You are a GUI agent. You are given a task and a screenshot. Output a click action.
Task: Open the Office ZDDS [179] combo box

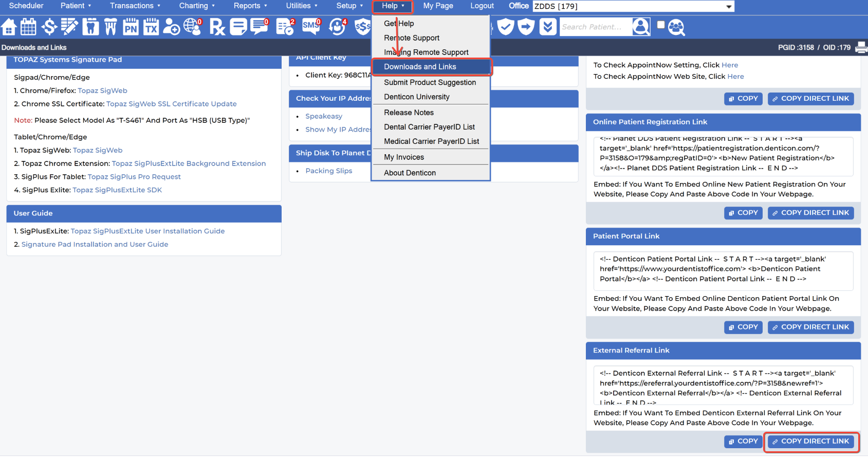(x=633, y=6)
